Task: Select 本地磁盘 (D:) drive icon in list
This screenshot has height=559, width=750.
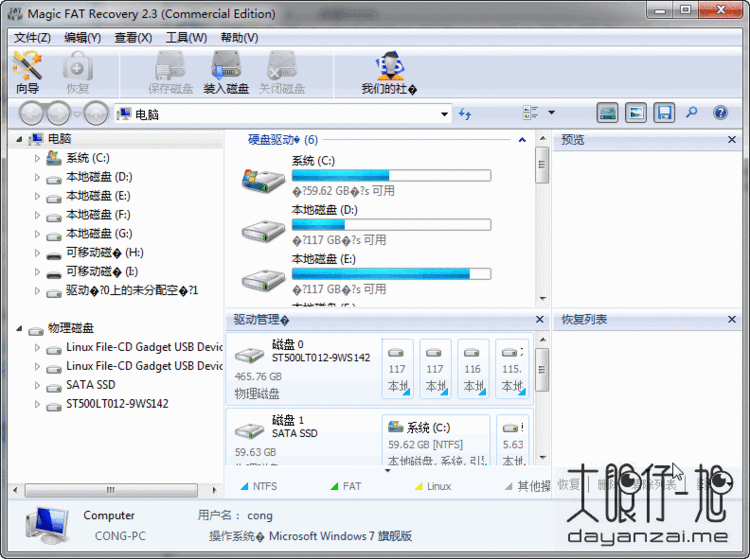Action: point(263,231)
